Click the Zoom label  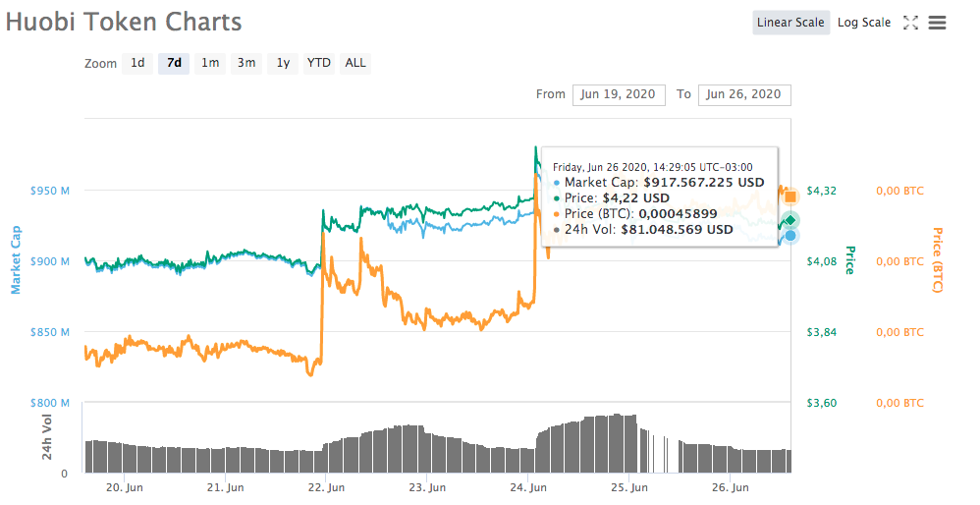pos(100,64)
